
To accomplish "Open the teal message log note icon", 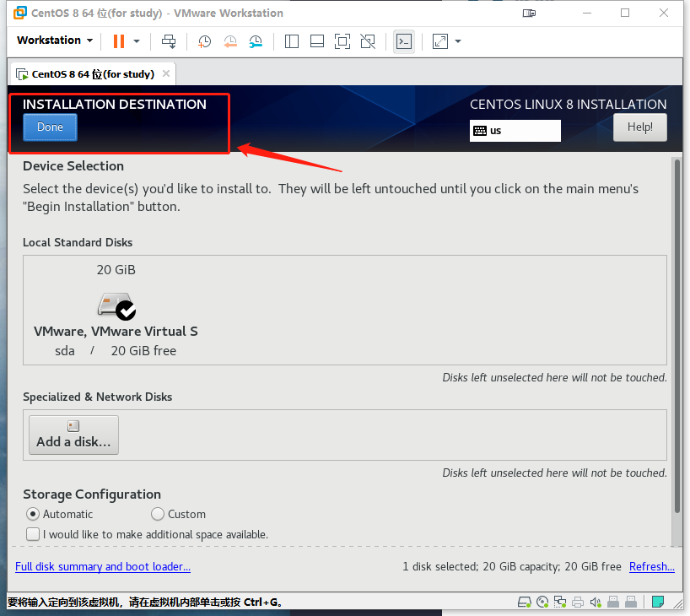I will pyautogui.click(x=658, y=602).
